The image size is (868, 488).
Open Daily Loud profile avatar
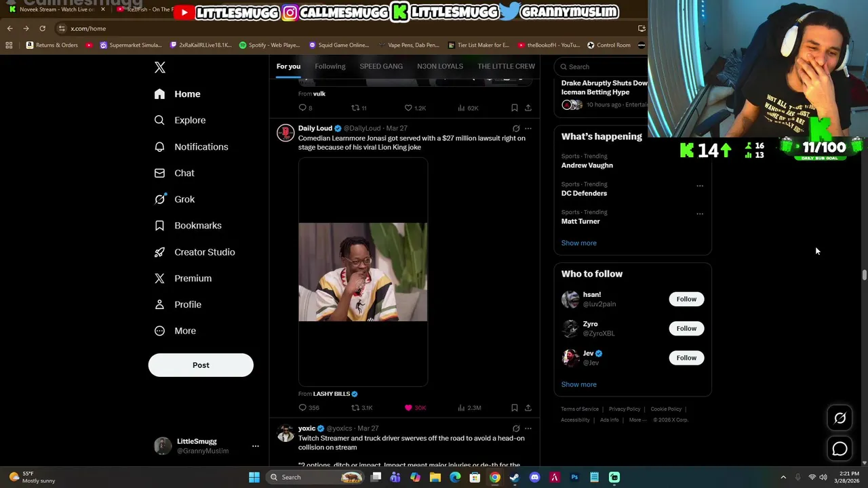[x=285, y=133]
